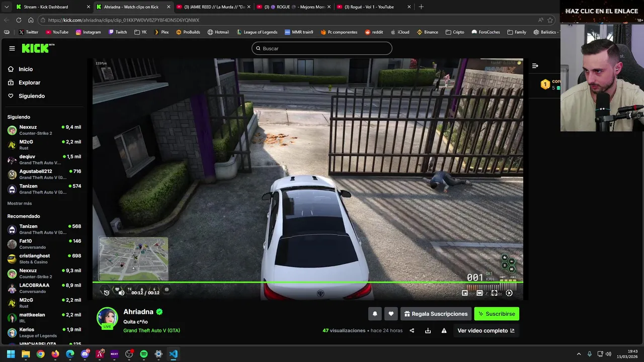
Task: Open the player's rightmost control icon
Action: (x=509, y=293)
